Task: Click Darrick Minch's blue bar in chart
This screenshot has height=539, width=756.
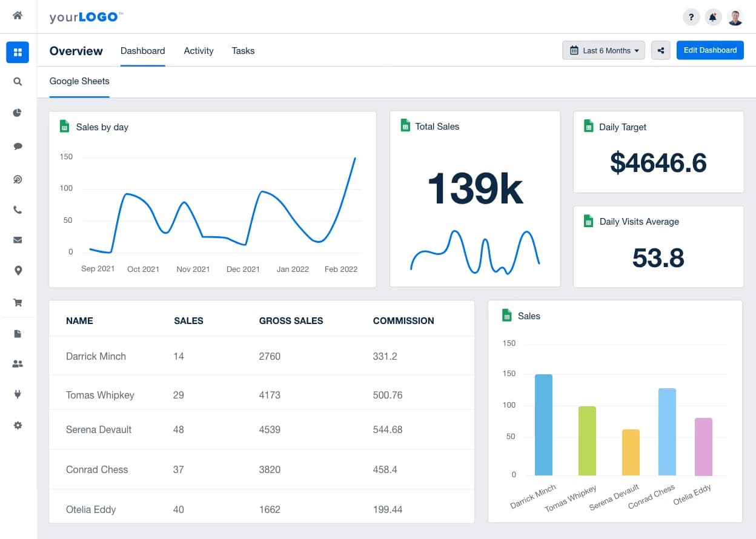Action: (x=543, y=425)
